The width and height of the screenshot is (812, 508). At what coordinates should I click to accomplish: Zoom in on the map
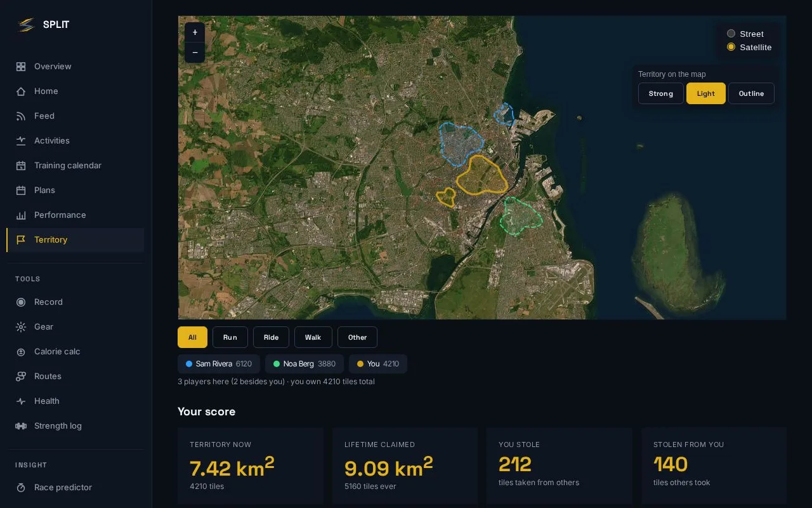195,32
